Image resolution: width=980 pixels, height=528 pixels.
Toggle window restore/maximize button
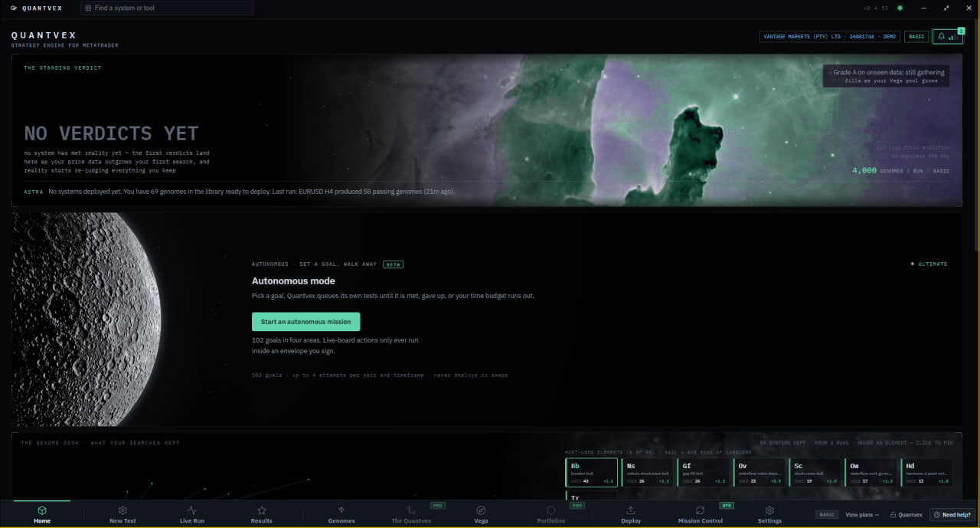pos(947,8)
